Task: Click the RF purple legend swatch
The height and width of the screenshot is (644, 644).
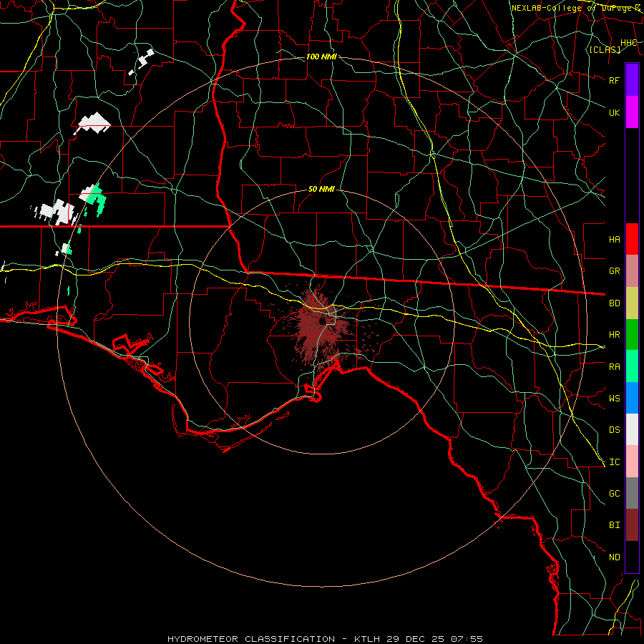Action: pos(632,80)
